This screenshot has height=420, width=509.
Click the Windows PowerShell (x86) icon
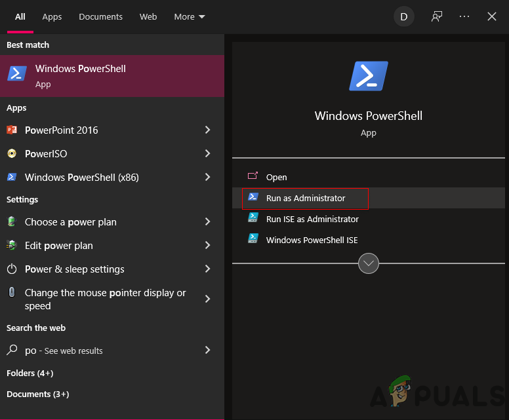pos(12,178)
